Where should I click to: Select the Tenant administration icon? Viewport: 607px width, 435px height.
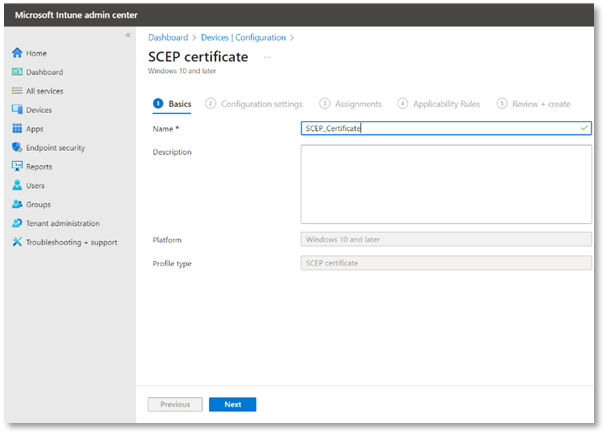17,224
